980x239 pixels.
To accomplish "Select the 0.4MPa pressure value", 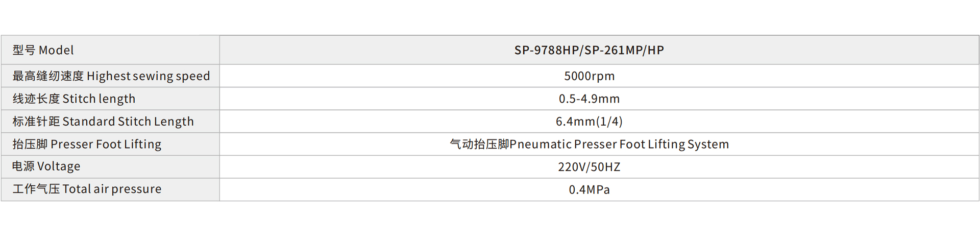I will [x=589, y=189].
